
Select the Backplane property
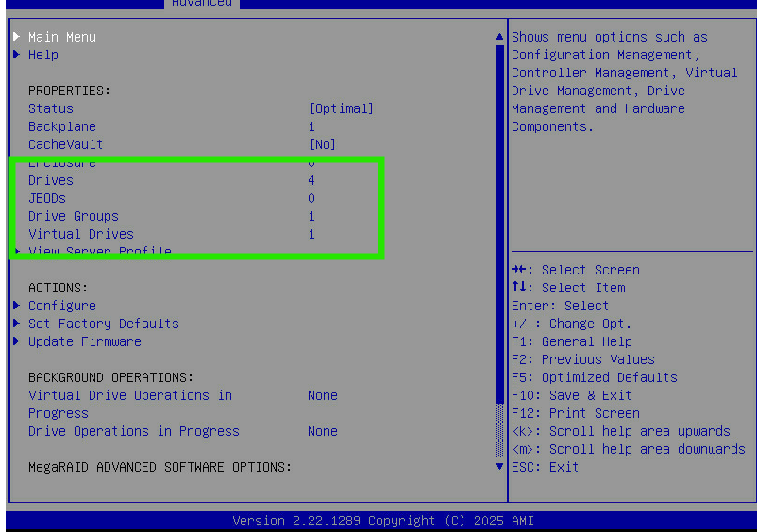point(61,126)
